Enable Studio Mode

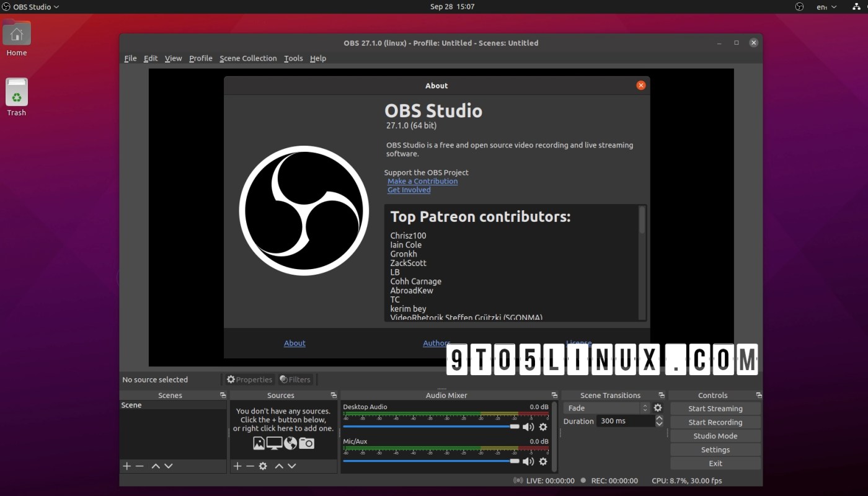click(715, 436)
